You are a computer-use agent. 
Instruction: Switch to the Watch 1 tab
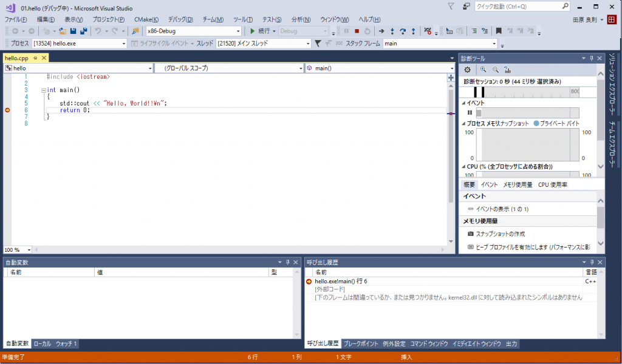click(x=66, y=344)
